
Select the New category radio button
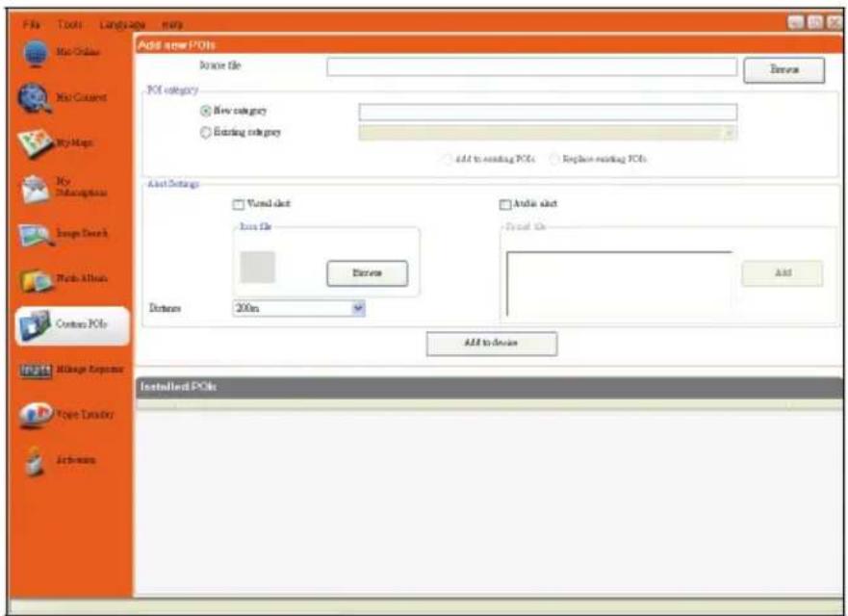coord(206,111)
